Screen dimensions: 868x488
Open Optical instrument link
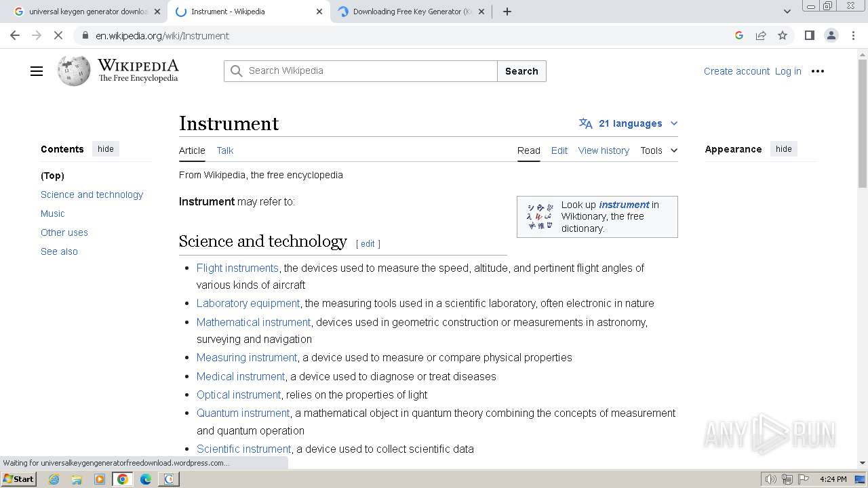click(239, 394)
